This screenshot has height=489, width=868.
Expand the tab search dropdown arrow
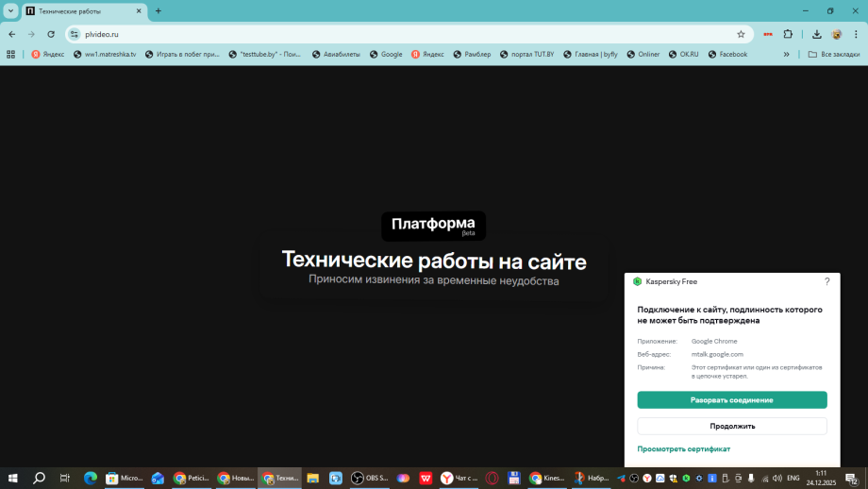coord(11,11)
